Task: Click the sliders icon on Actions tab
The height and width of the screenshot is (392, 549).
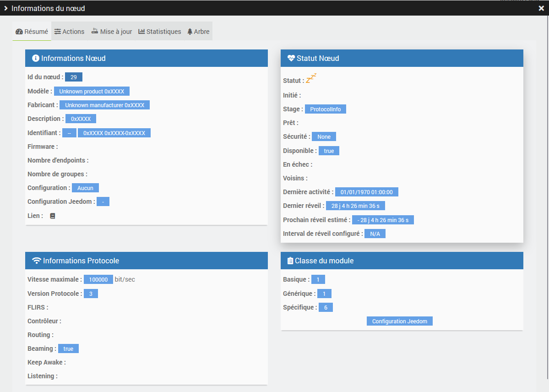Action: coord(58,32)
